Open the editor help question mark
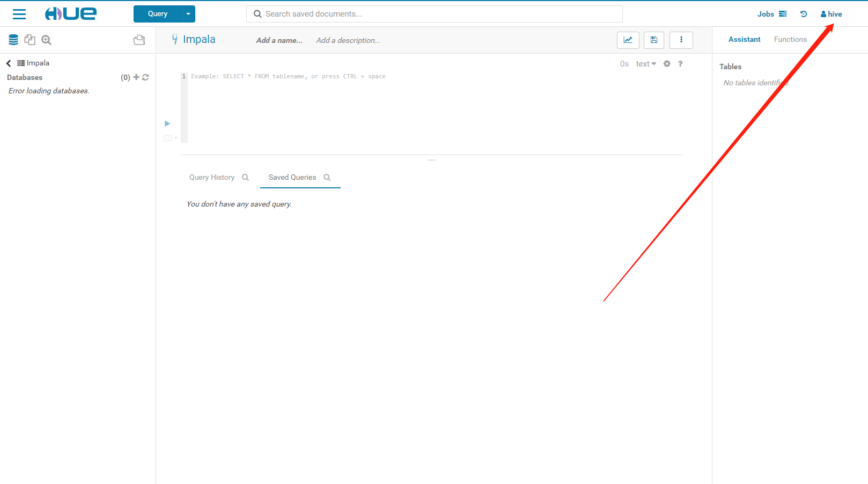Image resolution: width=868 pixels, height=484 pixels. coord(680,64)
